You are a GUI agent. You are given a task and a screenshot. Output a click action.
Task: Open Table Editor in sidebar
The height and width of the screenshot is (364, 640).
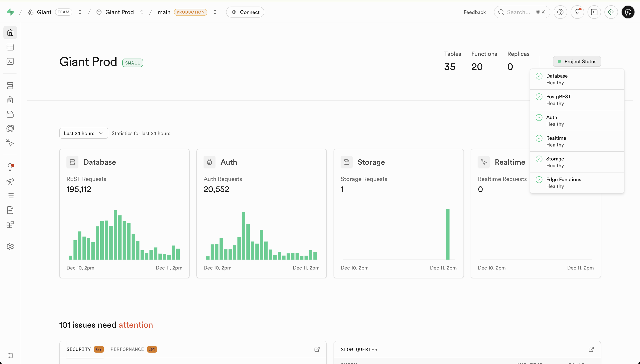[10, 47]
